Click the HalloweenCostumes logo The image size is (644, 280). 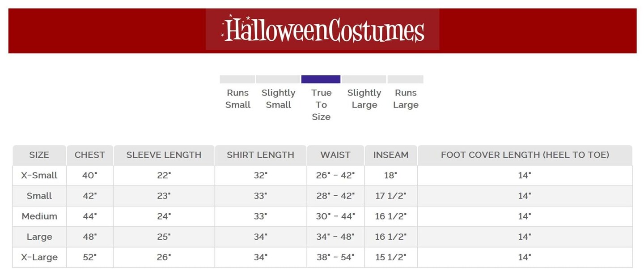click(322, 30)
